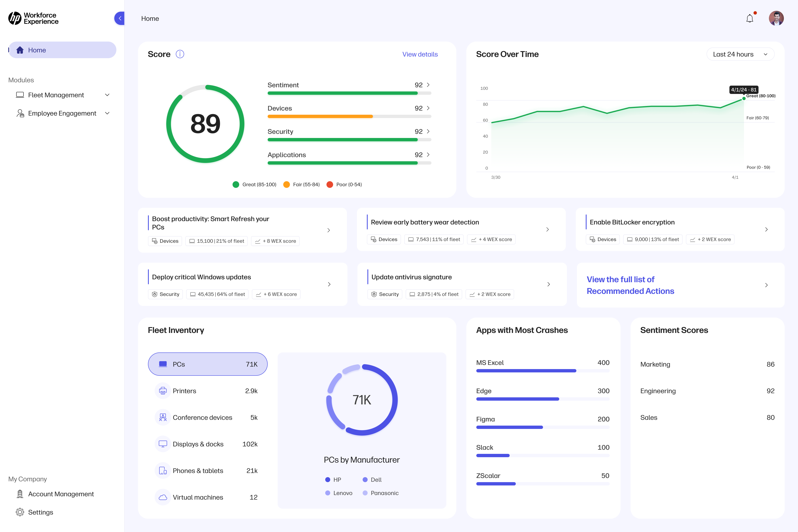This screenshot has width=798, height=532.
Task: Open Applications score details chevron
Action: (x=428, y=155)
